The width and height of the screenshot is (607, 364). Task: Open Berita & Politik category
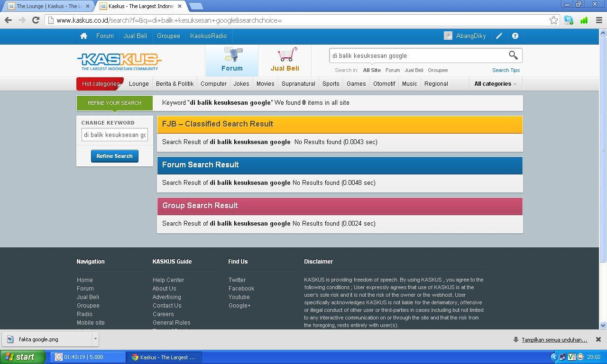[x=175, y=84]
